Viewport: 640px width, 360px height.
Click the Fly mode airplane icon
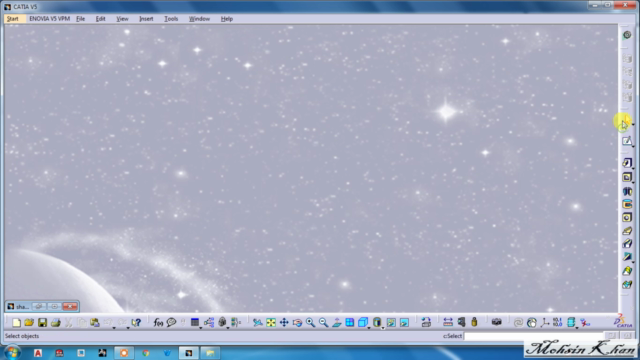point(258,322)
